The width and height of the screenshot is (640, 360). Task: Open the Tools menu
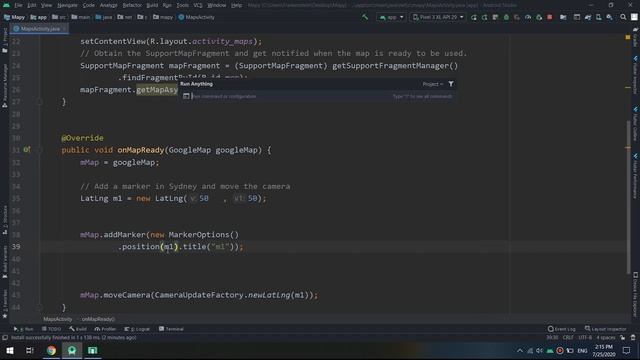pos(182,5)
